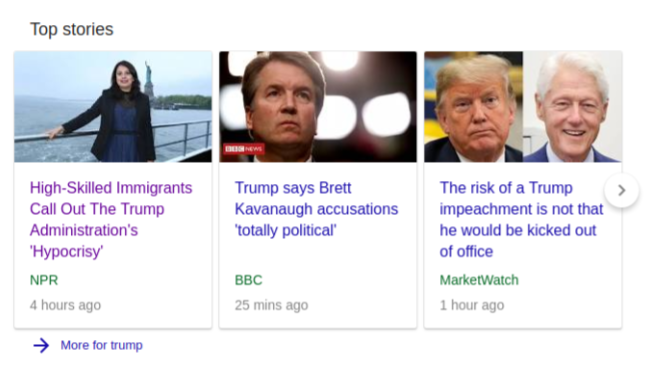Open the High-Skilled Immigrants NPR headline
The image size is (648, 371).
pyautogui.click(x=111, y=219)
